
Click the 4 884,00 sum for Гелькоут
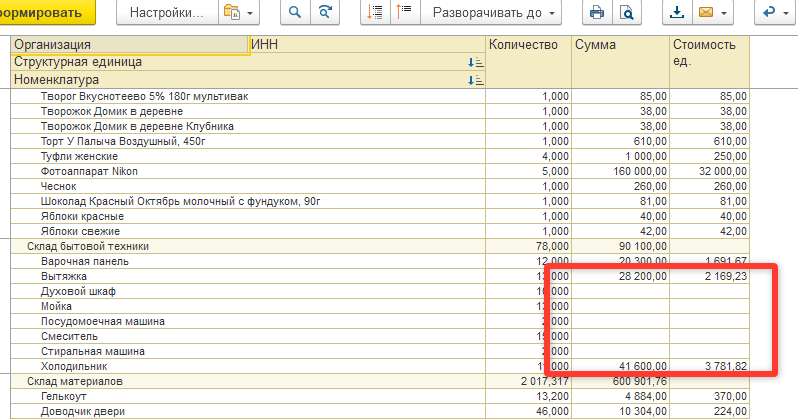tap(620, 397)
